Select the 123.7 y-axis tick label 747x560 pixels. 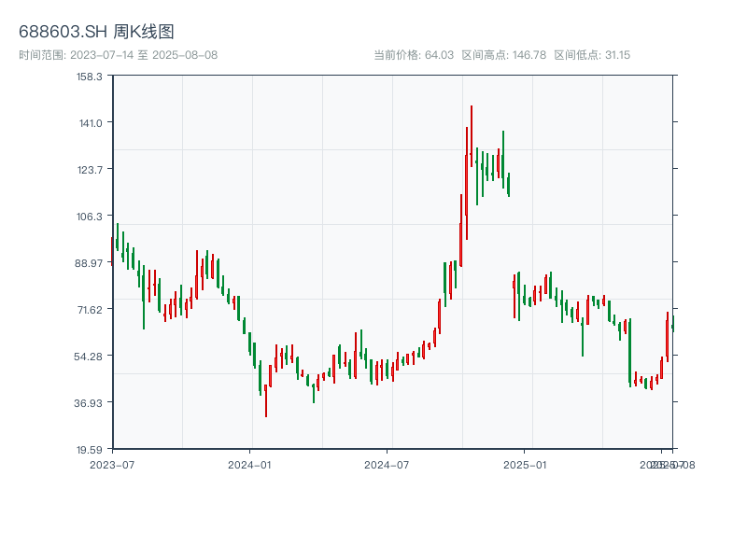coord(90,170)
